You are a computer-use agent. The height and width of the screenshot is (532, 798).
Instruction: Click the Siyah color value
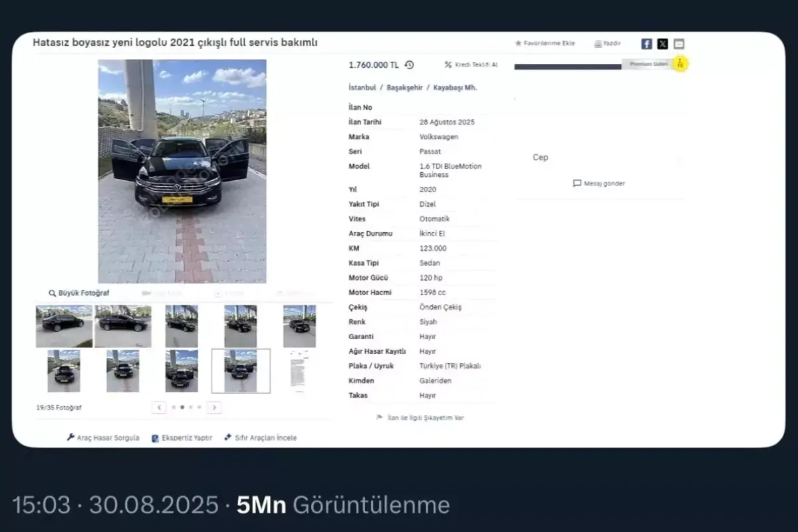coord(428,322)
